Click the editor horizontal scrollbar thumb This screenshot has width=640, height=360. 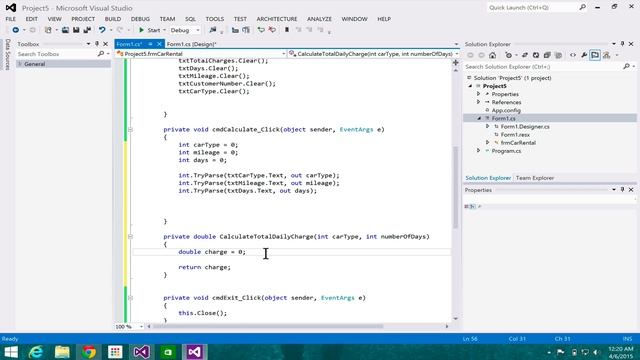coord(269,327)
